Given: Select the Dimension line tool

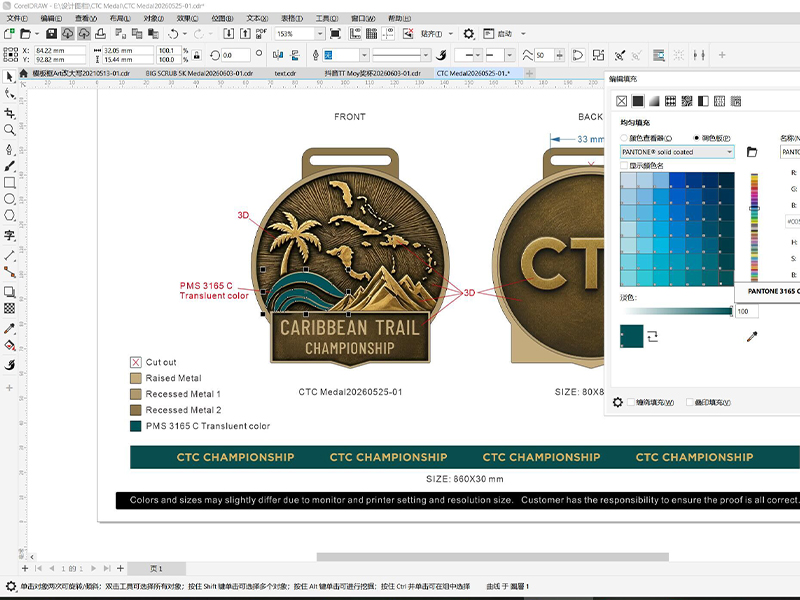Looking at the screenshot, I should [x=9, y=255].
